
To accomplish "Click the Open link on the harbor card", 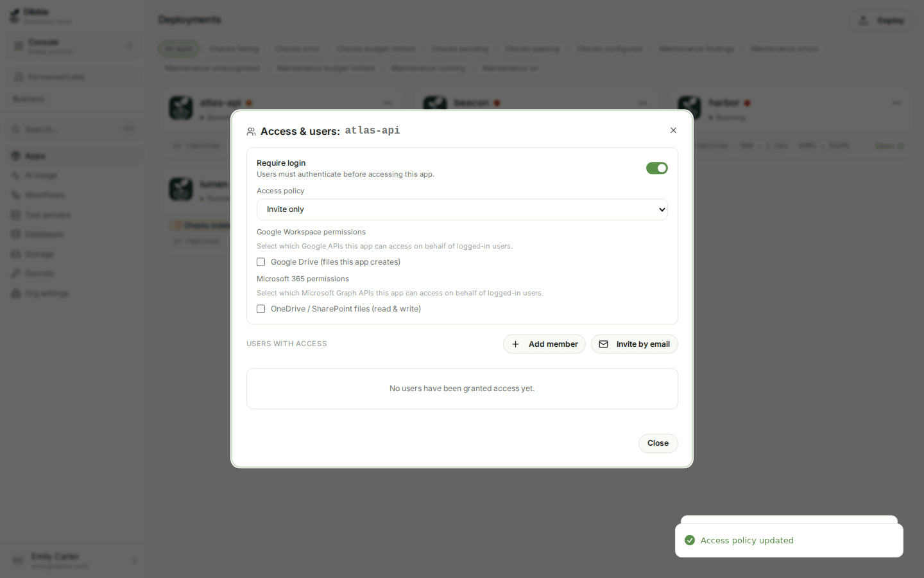I will tap(889, 146).
